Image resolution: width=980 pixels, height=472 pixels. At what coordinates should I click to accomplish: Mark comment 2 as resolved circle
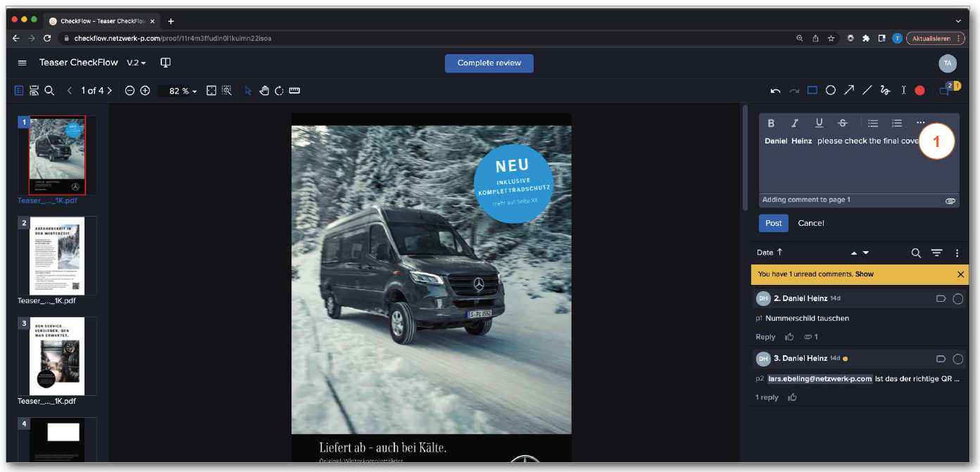tap(957, 299)
